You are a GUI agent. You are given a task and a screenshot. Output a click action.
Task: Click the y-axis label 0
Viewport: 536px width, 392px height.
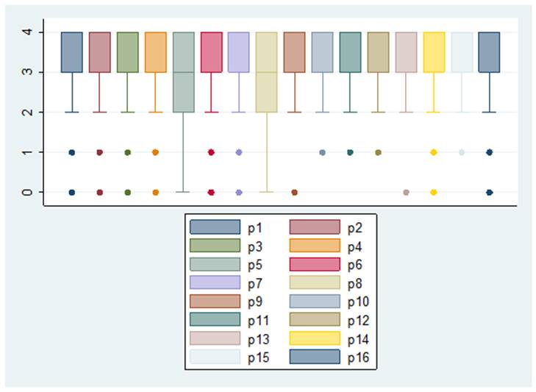pyautogui.click(x=29, y=192)
